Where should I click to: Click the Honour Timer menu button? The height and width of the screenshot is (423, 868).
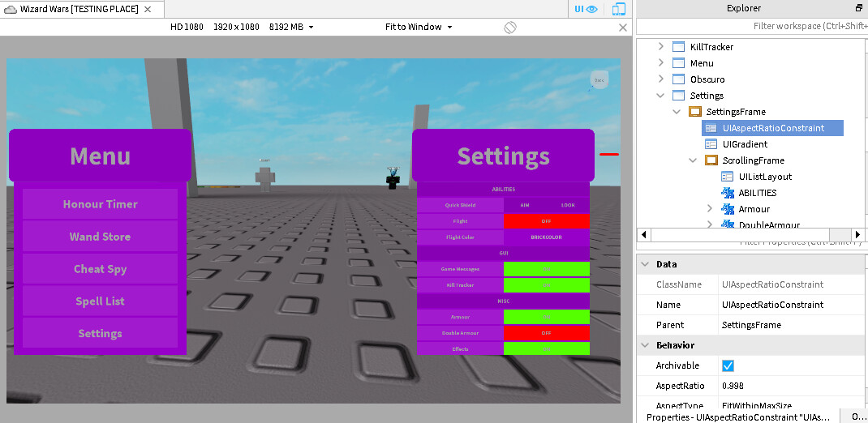pyautogui.click(x=101, y=204)
